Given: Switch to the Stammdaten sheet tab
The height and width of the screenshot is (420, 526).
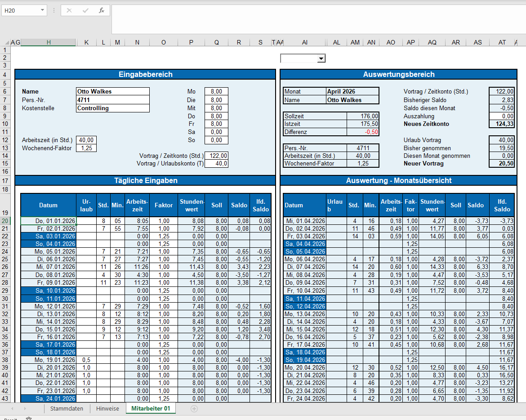Looking at the screenshot, I should pos(67,408).
